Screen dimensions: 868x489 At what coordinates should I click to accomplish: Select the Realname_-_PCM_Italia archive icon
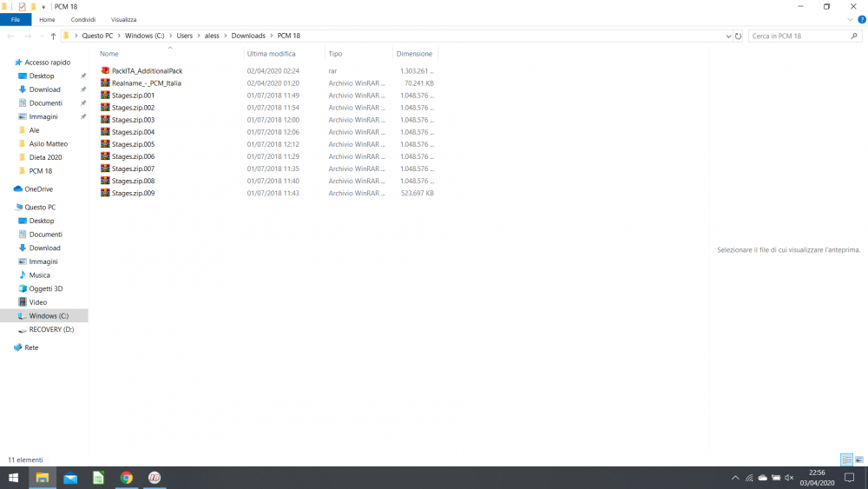tap(105, 83)
